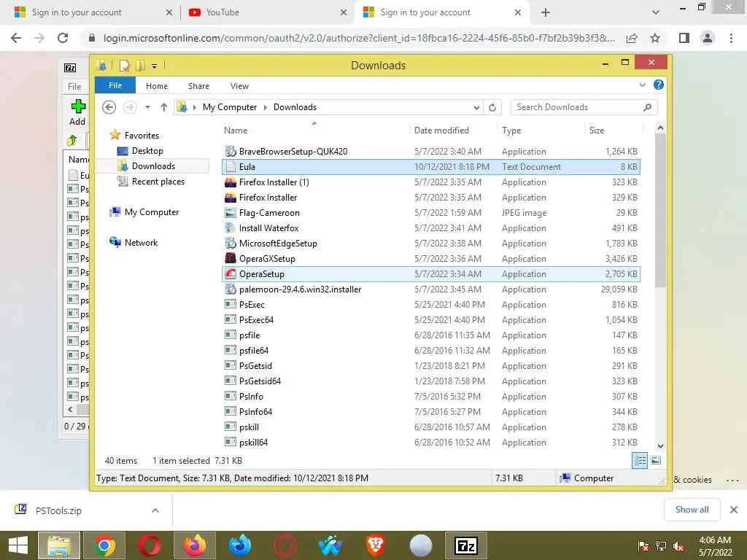
Task: Open PSTools.zip download options chevron
Action: click(x=155, y=510)
